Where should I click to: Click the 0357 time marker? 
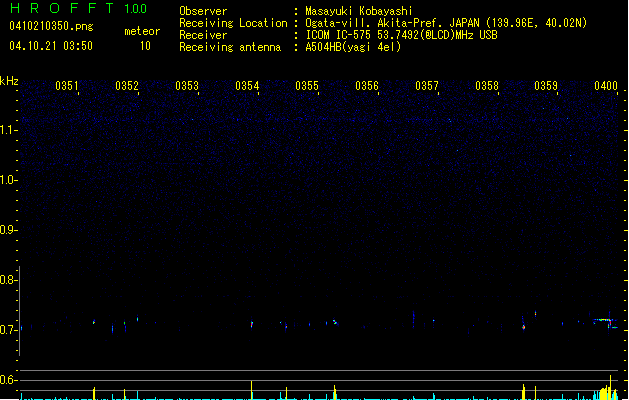(427, 86)
